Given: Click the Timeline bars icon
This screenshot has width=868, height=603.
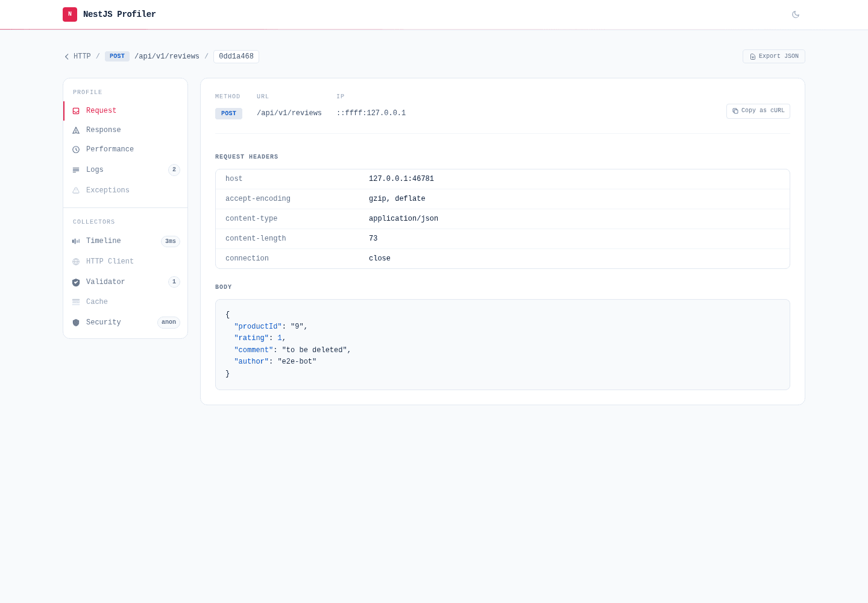Looking at the screenshot, I should coord(76,241).
